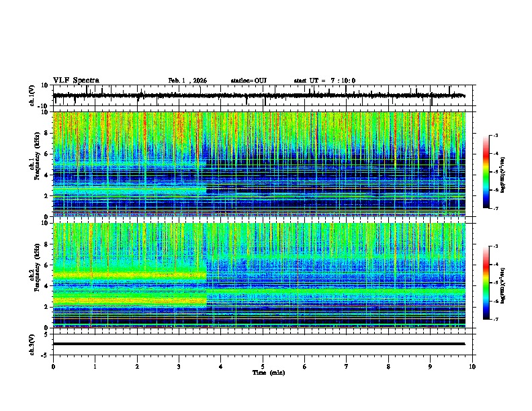Click the ch.1 spectrogram color scale bar
The height and width of the screenshot is (411, 532).
pyautogui.click(x=486, y=172)
